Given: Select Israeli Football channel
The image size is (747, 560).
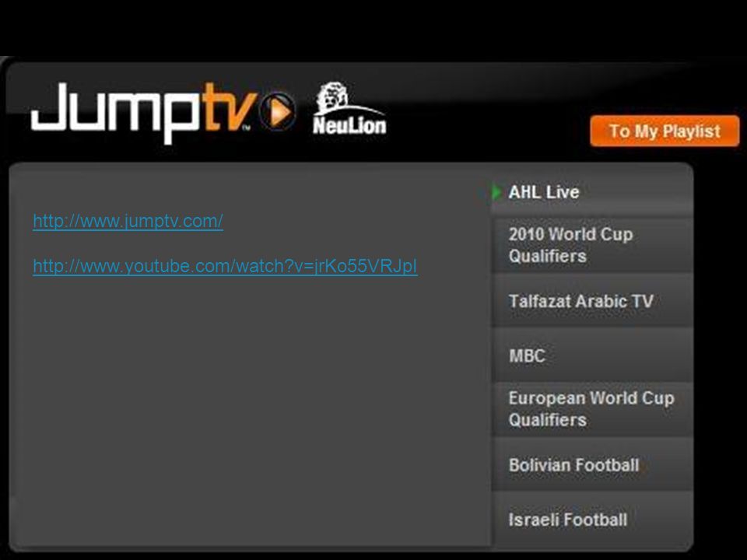Looking at the screenshot, I should click(x=592, y=520).
